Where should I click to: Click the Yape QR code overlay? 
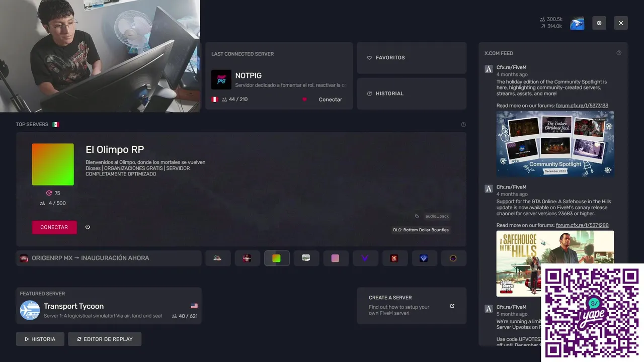[592, 313]
